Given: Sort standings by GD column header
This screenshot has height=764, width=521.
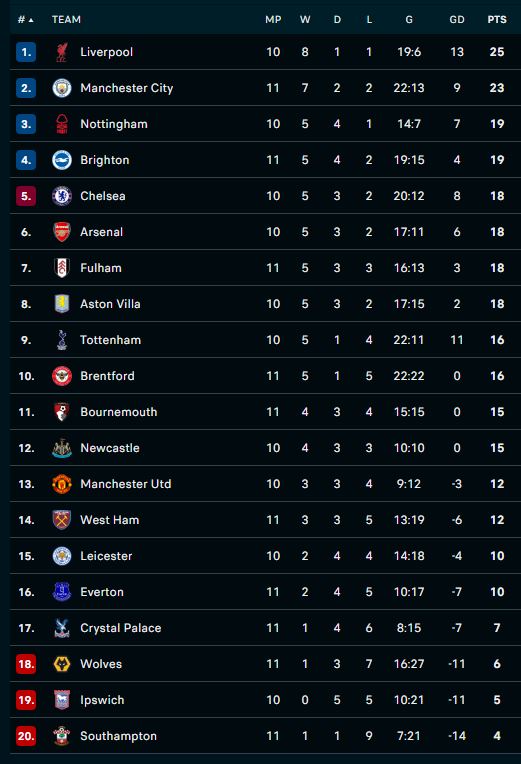Looking at the screenshot, I should [457, 19].
